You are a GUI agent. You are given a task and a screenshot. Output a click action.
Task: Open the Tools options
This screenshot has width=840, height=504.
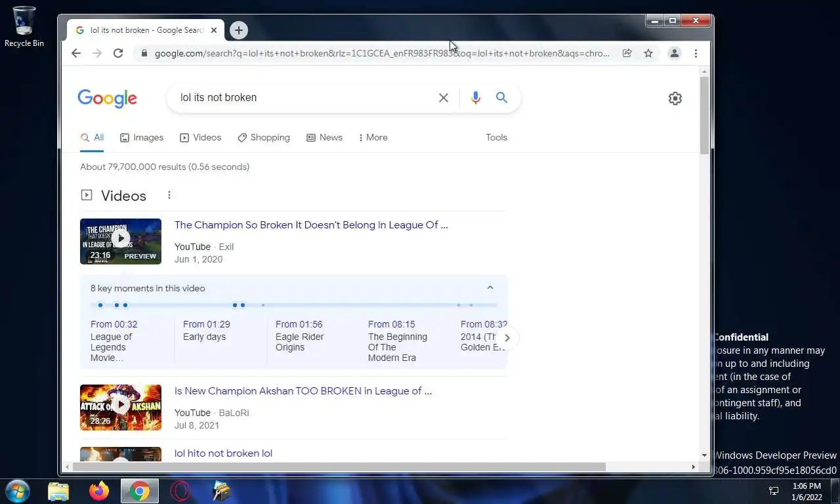pyautogui.click(x=496, y=138)
